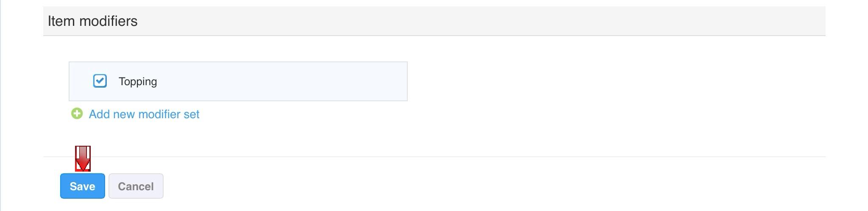Cancel the item changes
This screenshot has width=868, height=211.
click(136, 186)
